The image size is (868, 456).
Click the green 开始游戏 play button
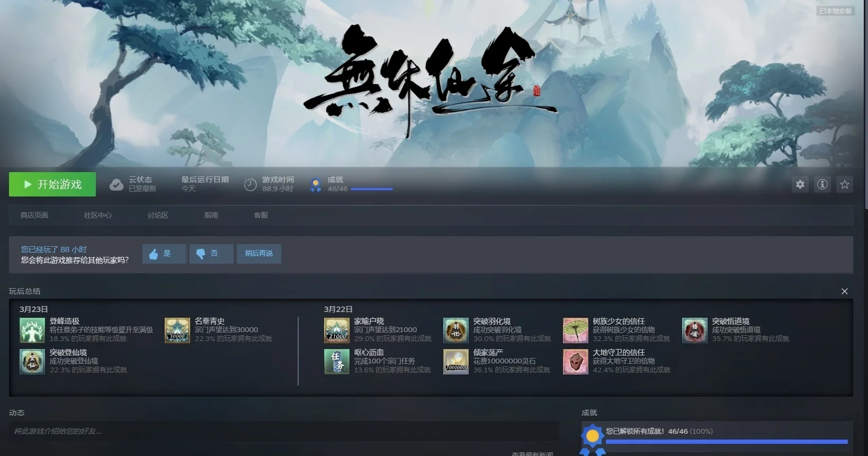tap(52, 184)
